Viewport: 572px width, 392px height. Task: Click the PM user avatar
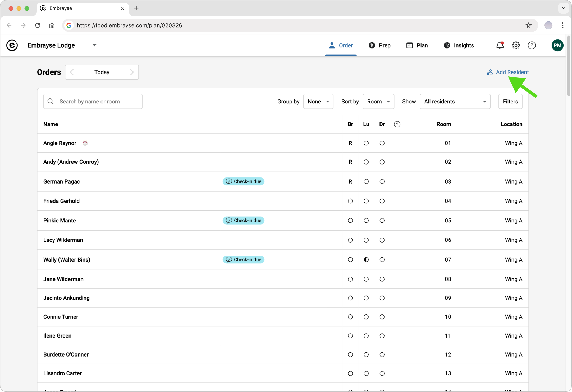coord(557,45)
